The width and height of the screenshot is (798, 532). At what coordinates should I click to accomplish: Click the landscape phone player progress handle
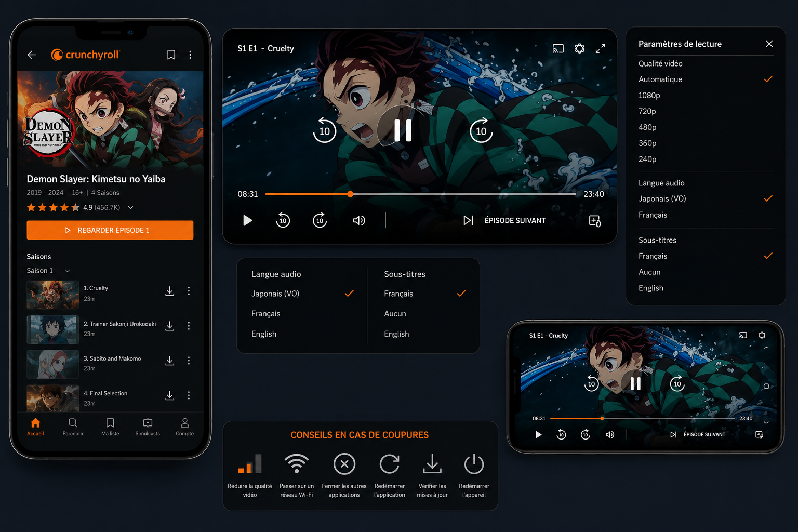(602, 418)
